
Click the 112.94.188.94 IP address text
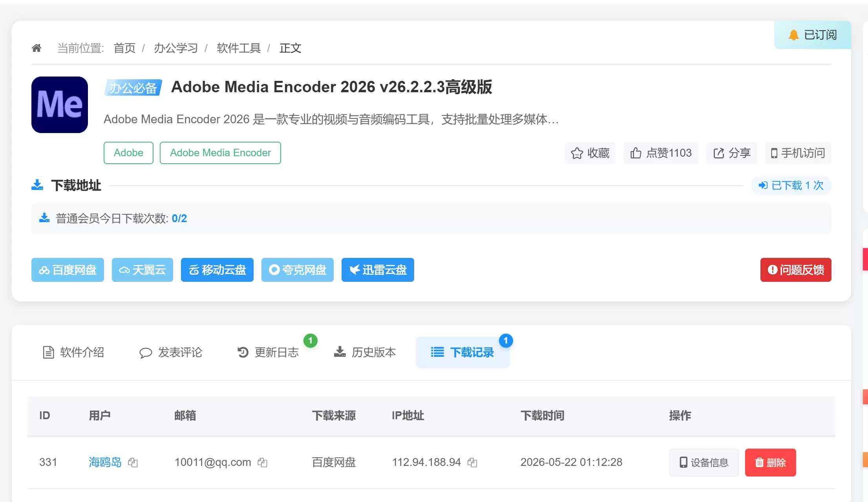426,462
